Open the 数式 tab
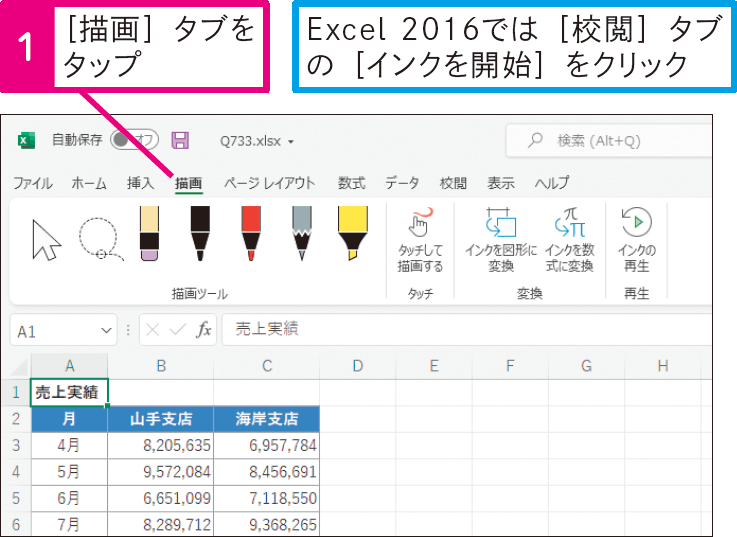The height and width of the screenshot is (537, 737). [352, 183]
